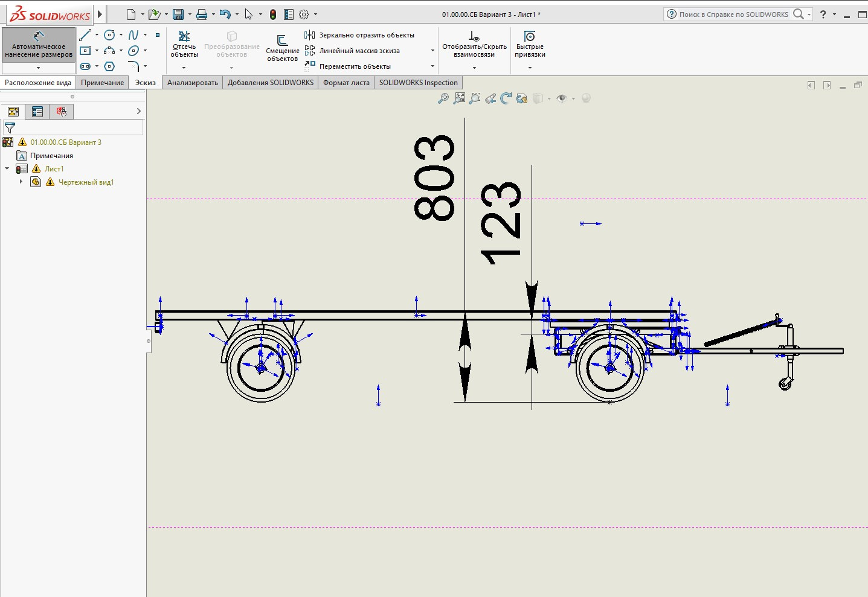Open Linear Sketch Pattern dropdown arrow

pyautogui.click(x=432, y=51)
